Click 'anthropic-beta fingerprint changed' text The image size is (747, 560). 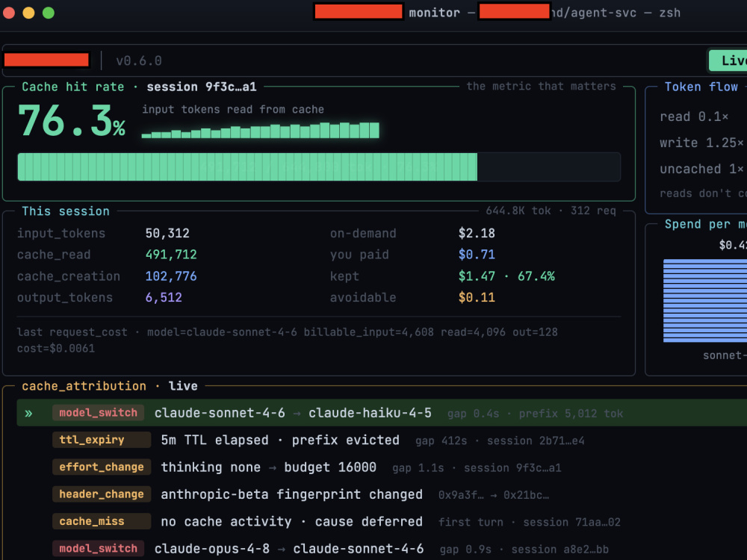click(291, 494)
